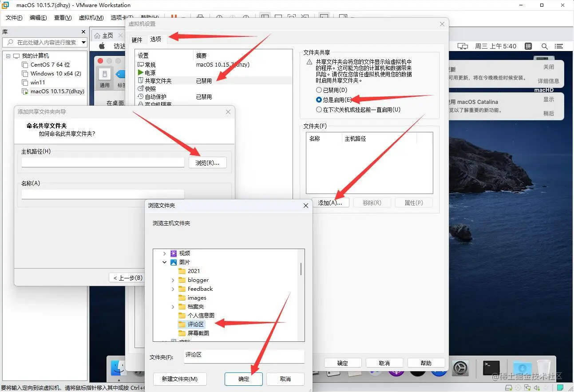Collapse the 图片 folder in the browse dialog
The height and width of the screenshot is (392, 574).
[x=165, y=262]
